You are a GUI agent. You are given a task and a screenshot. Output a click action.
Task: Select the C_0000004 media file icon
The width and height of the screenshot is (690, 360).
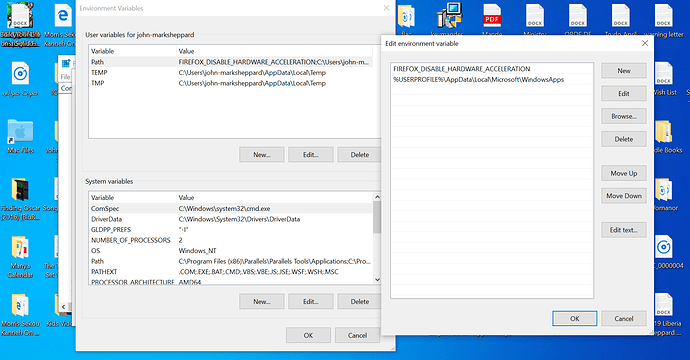tap(664, 247)
